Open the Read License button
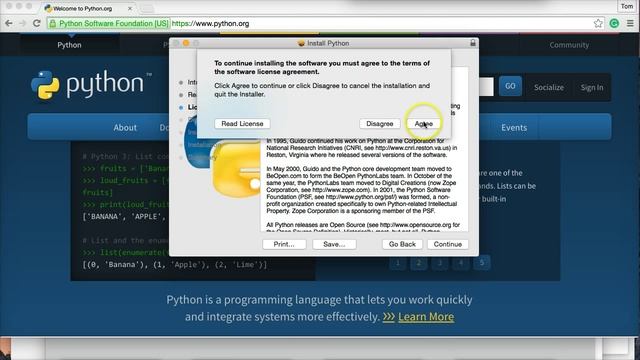The height and width of the screenshot is (360, 640). (242, 124)
